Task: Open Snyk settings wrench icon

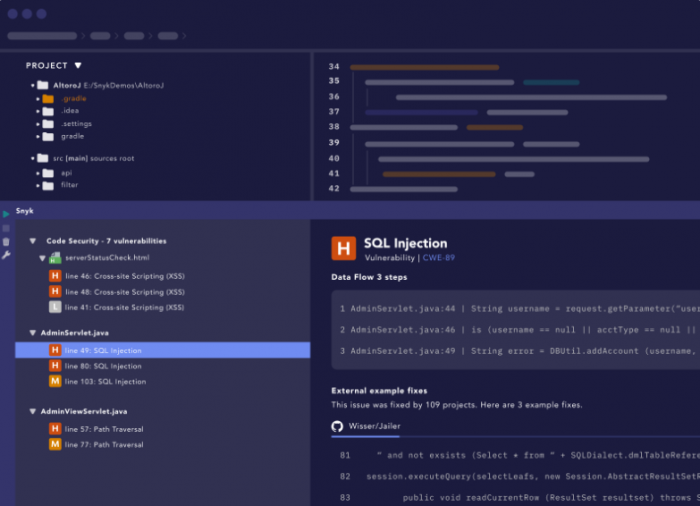Action: pyautogui.click(x=6, y=255)
